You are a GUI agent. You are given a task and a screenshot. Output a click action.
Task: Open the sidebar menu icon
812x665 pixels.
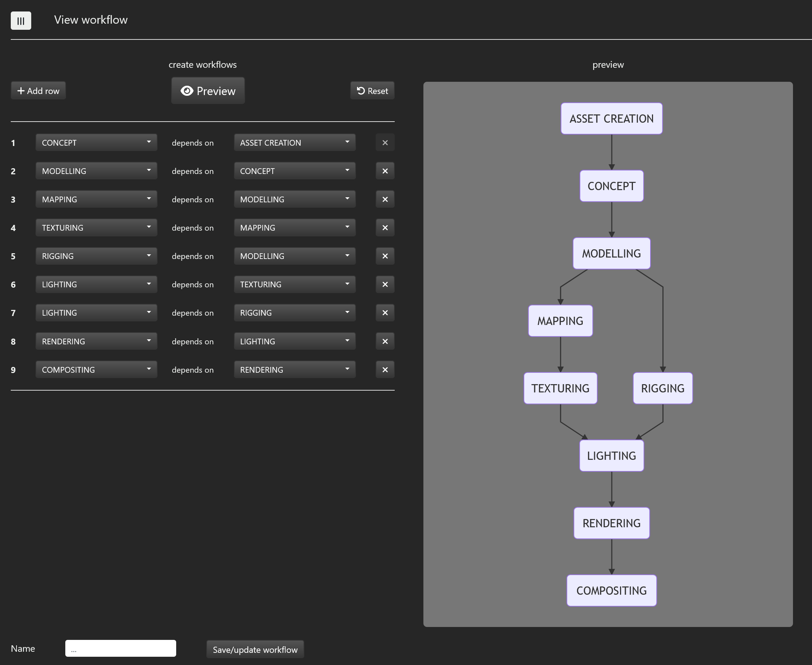click(21, 21)
